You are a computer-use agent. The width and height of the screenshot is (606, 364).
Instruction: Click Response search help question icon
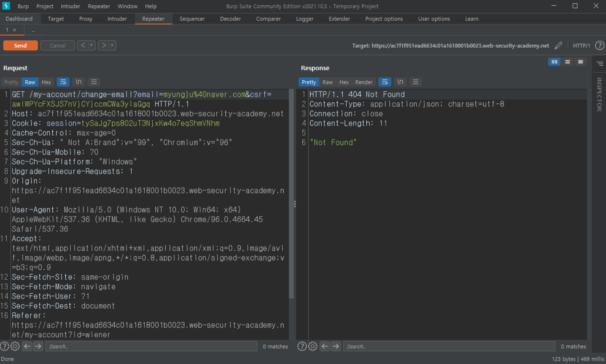tap(302, 346)
